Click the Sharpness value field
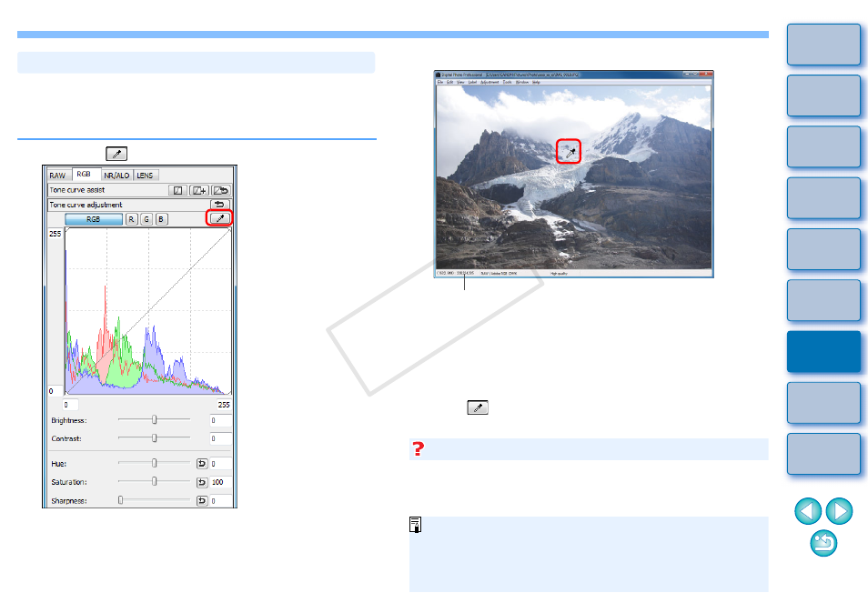The height and width of the screenshot is (613, 868). (220, 501)
